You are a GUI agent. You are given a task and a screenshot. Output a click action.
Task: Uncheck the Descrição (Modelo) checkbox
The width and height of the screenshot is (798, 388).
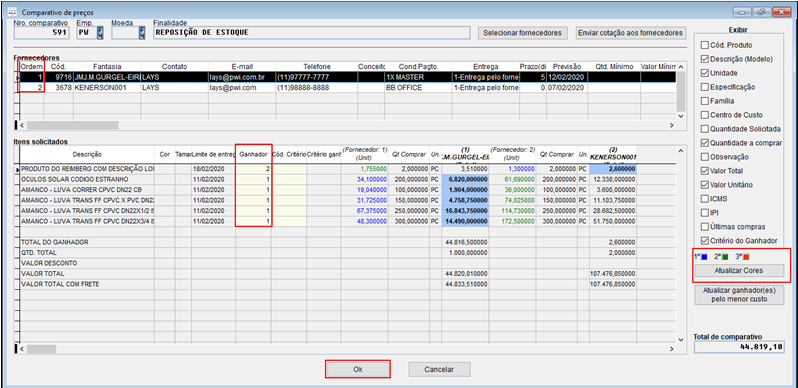[x=705, y=59]
